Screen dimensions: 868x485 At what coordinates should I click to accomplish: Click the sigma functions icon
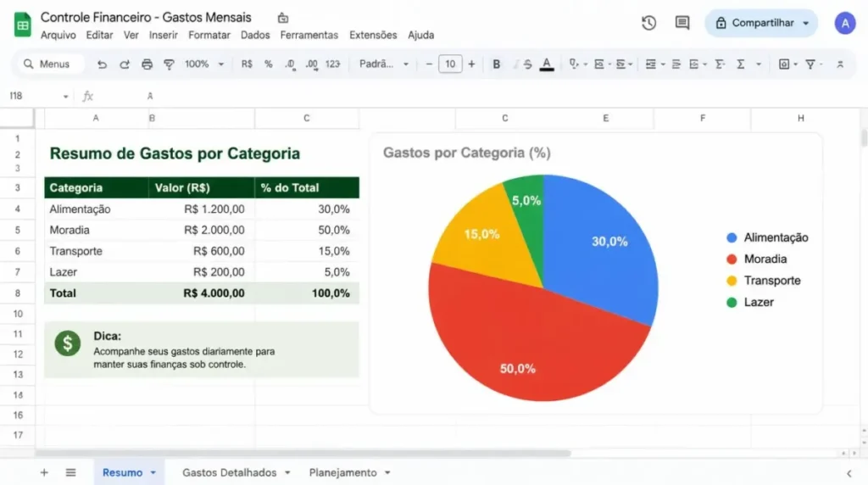tap(741, 64)
